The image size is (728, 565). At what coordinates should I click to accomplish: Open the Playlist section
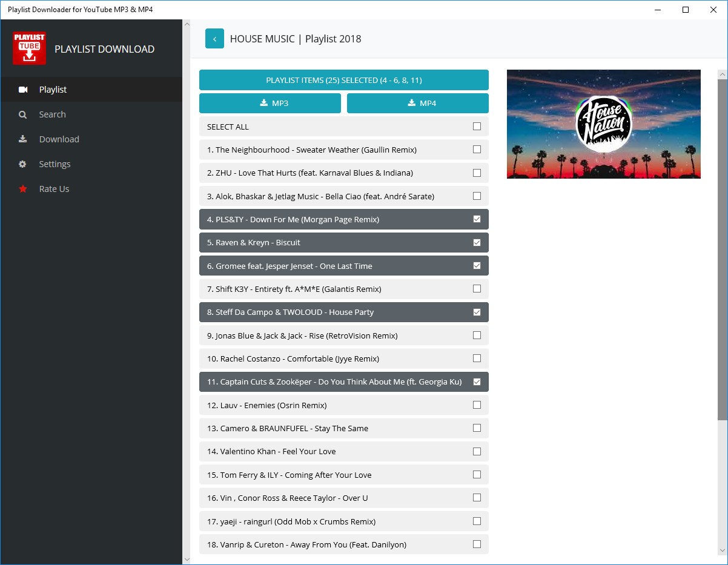[91, 90]
